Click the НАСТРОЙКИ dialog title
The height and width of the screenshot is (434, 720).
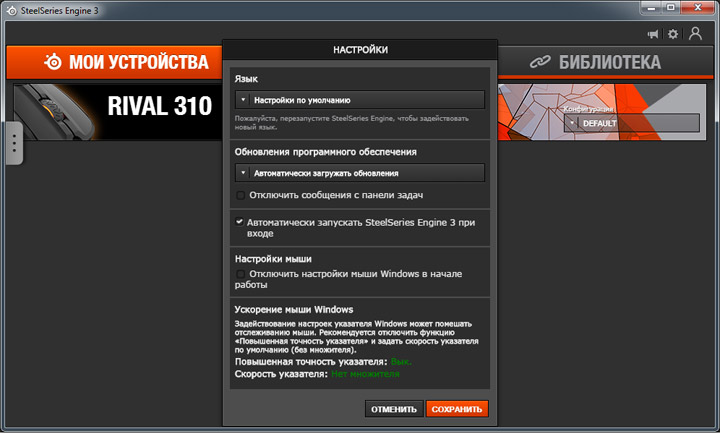pyautogui.click(x=360, y=50)
